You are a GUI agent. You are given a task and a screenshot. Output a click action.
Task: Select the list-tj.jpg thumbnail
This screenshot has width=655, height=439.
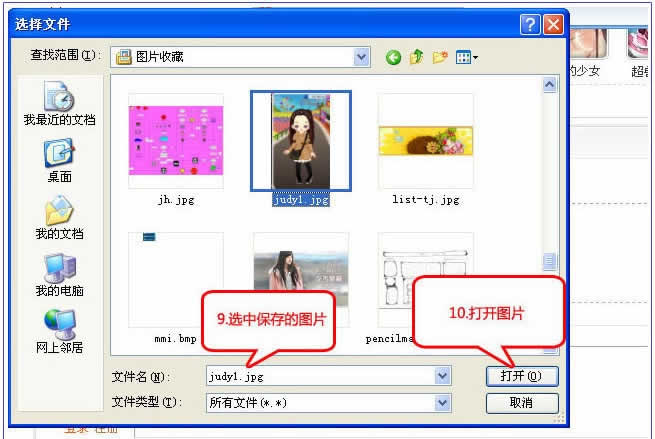(x=425, y=141)
